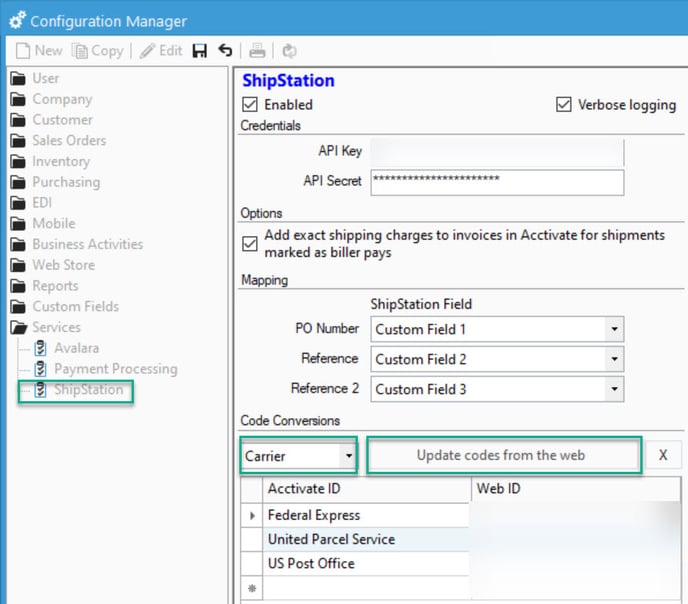
Task: Select the Avalara service item
Action: tap(67, 348)
